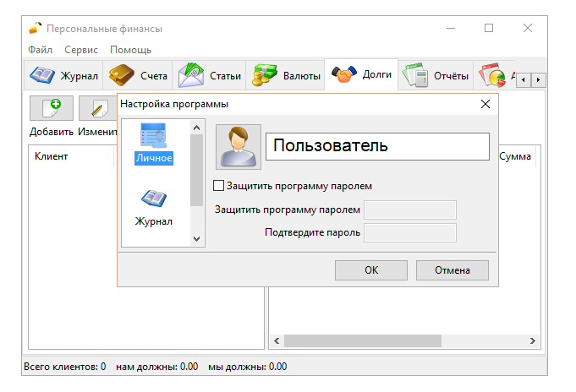Minimize the Персональные финансы window
Image resolution: width=576 pixels, height=392 pixels.
pos(451,28)
